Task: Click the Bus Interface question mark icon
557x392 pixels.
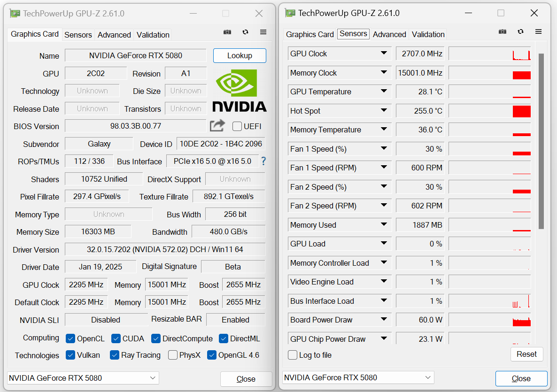Action: [263, 161]
